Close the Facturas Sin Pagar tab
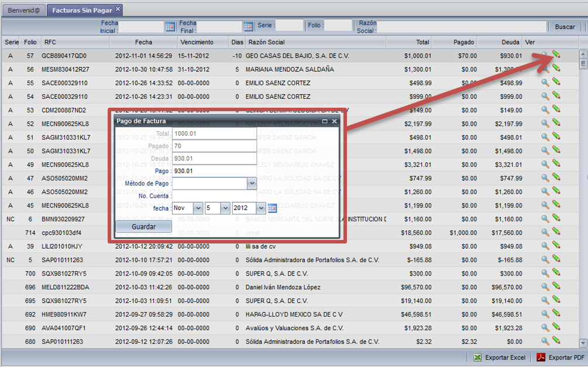The height and width of the screenshot is (367, 588). coord(118,9)
